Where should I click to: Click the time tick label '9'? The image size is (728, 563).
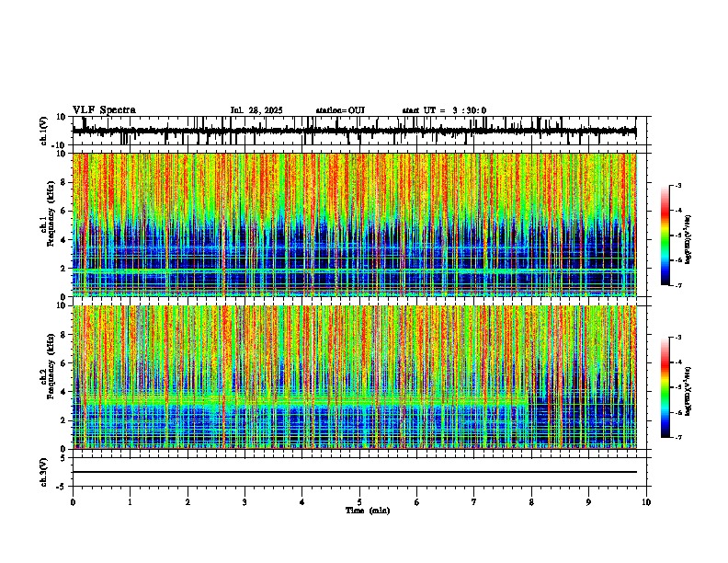[x=588, y=502]
